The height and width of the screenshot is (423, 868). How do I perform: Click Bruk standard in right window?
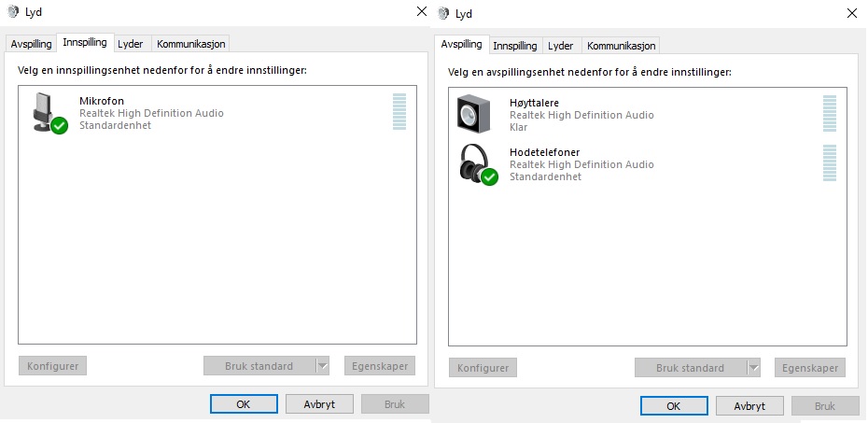[690, 368]
